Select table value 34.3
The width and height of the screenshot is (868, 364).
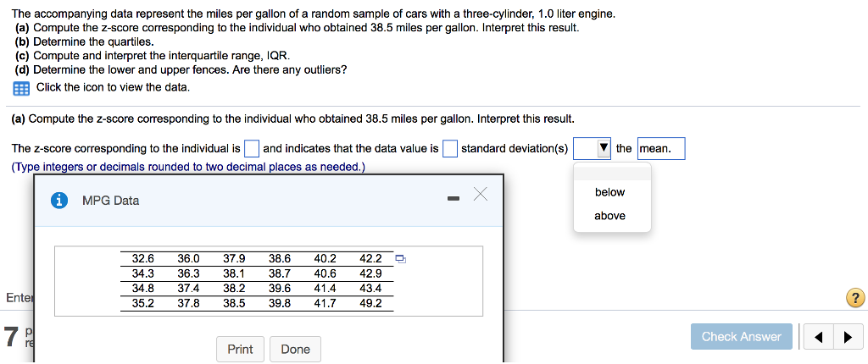coord(143,273)
